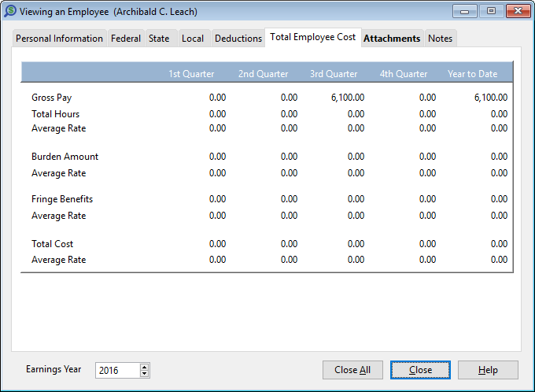Go to the Local tab
The height and width of the screenshot is (392, 535).
point(193,39)
